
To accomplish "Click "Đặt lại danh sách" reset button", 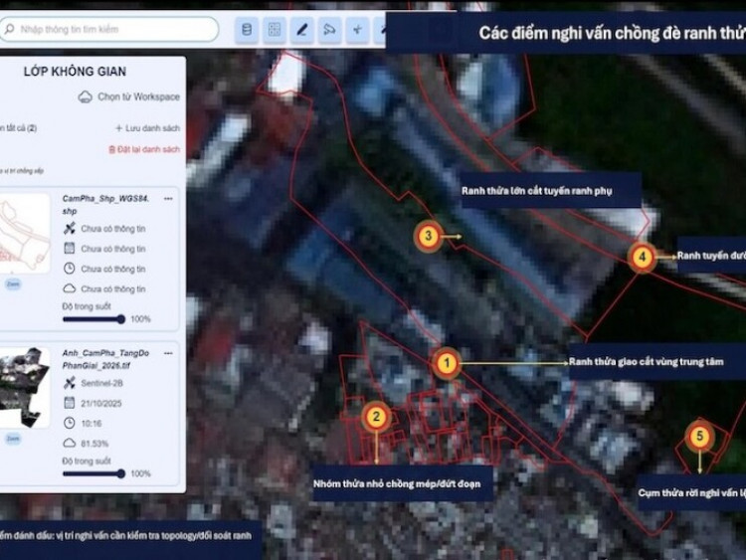I will point(144,149).
